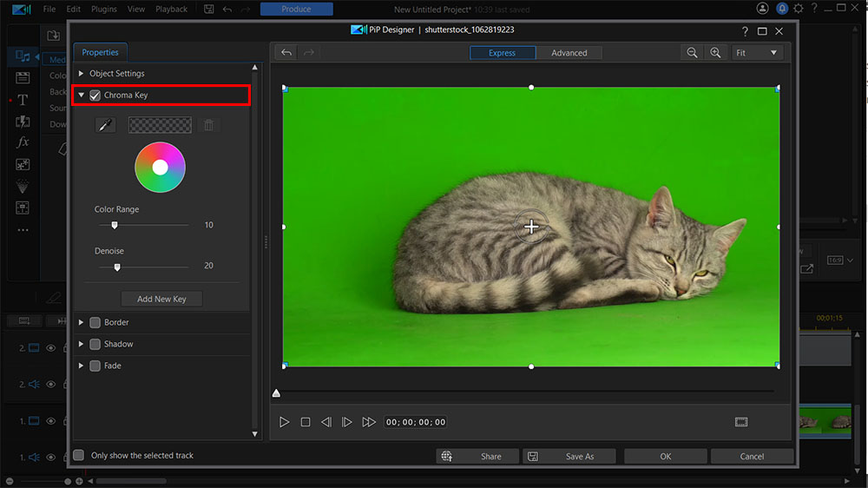Screen dimensions: 868x488
Task: Uncheck the Chroma Key checkbox
Action: pos(95,96)
